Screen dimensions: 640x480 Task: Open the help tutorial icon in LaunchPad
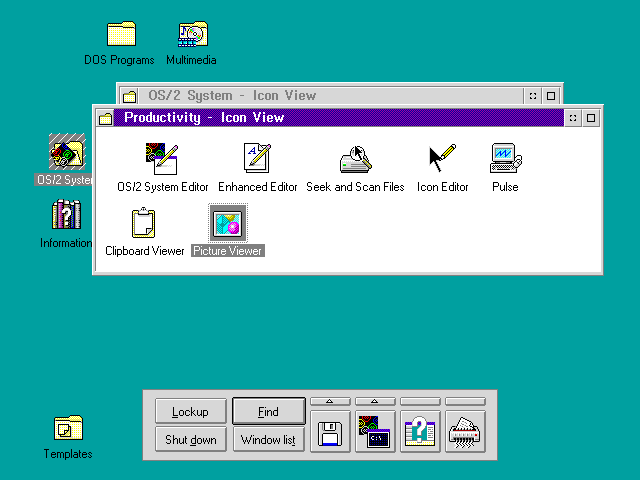click(x=420, y=432)
